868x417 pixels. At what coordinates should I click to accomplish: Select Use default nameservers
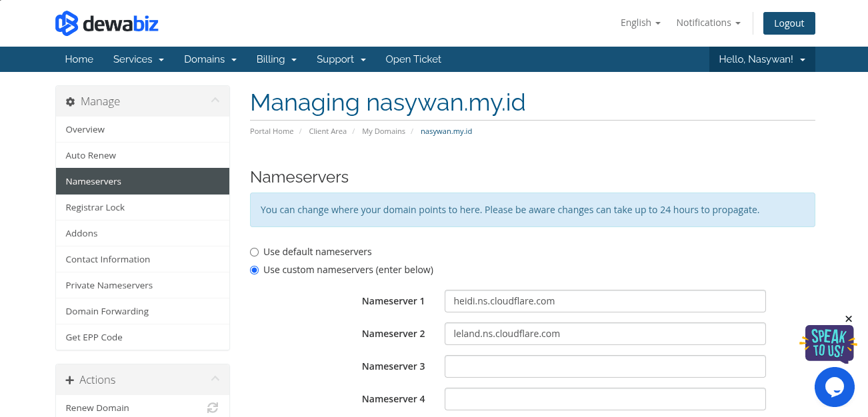tap(254, 252)
